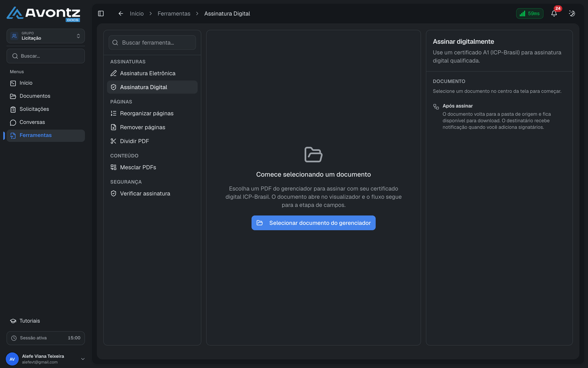Click Assinatura Digital breadcrumb text
The height and width of the screenshot is (368, 588).
227,14
